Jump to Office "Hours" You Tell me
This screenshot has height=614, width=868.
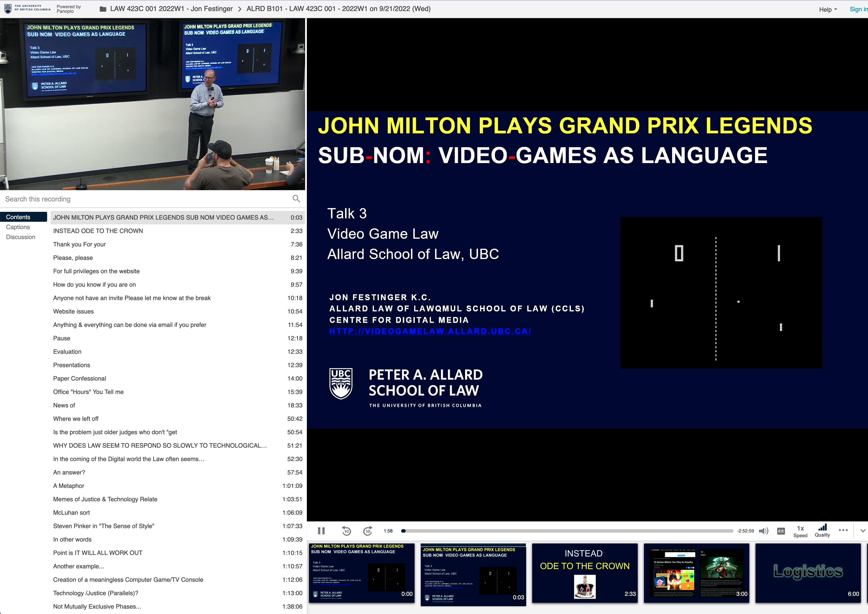click(x=178, y=392)
